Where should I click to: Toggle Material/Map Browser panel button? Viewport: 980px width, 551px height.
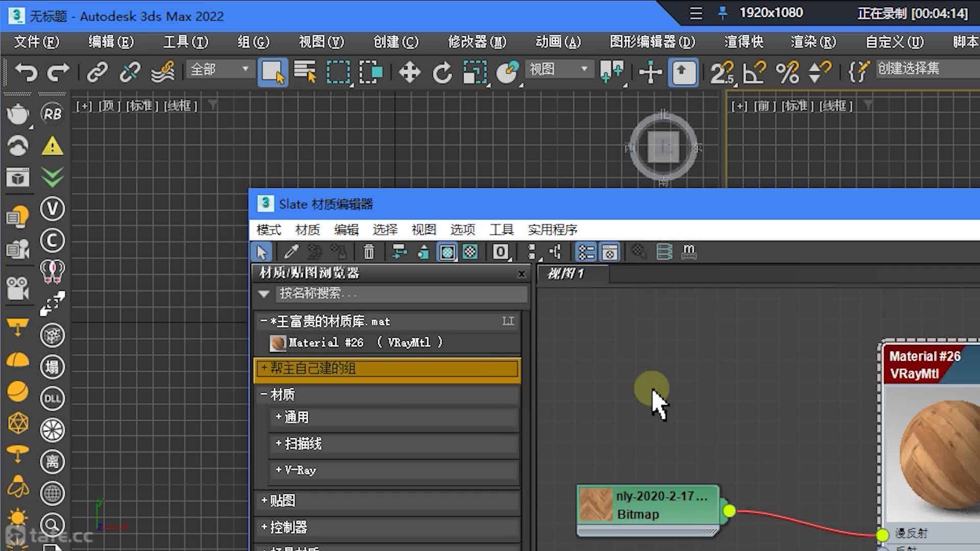tap(586, 252)
